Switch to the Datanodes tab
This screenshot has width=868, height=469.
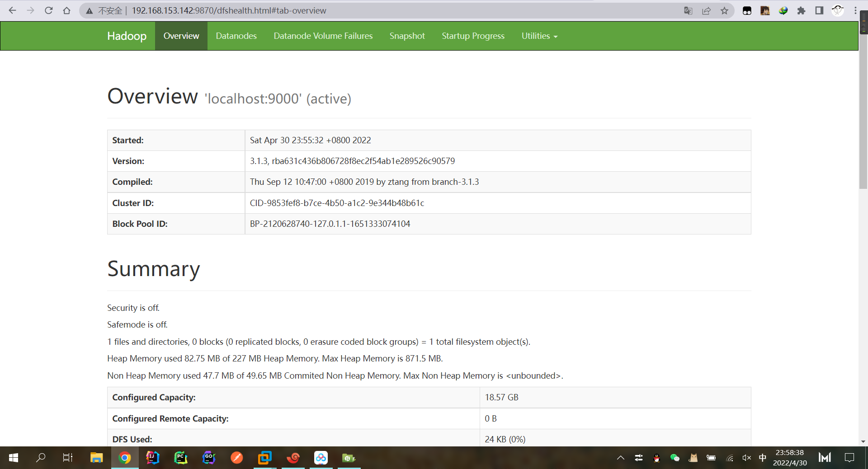(x=236, y=36)
